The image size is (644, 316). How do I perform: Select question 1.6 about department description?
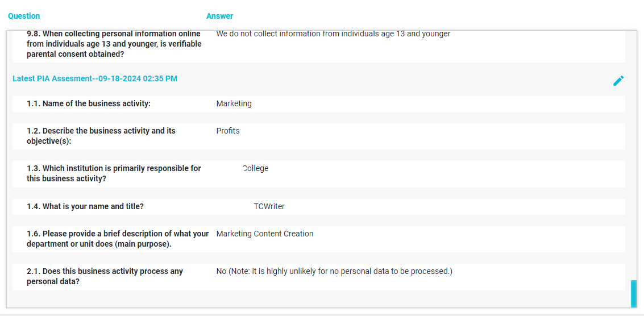point(118,239)
